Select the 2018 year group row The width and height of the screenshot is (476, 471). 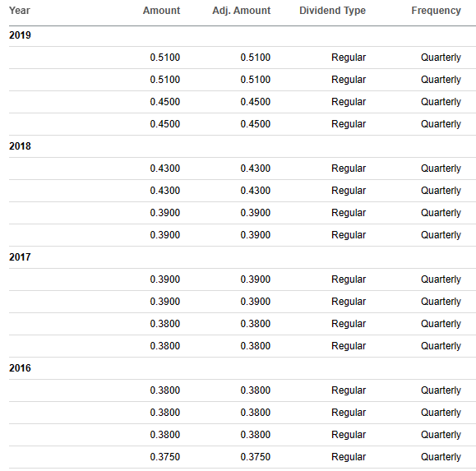[243, 146]
